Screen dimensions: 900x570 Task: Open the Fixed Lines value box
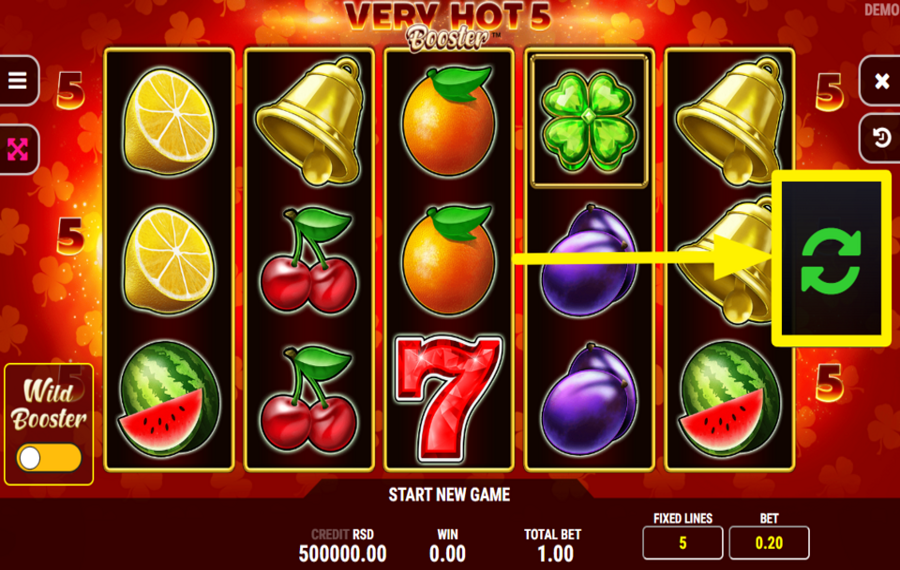click(682, 542)
